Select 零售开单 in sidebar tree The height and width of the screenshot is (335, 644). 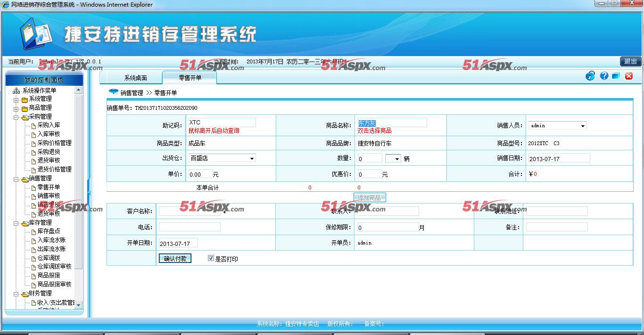pyautogui.click(x=49, y=187)
